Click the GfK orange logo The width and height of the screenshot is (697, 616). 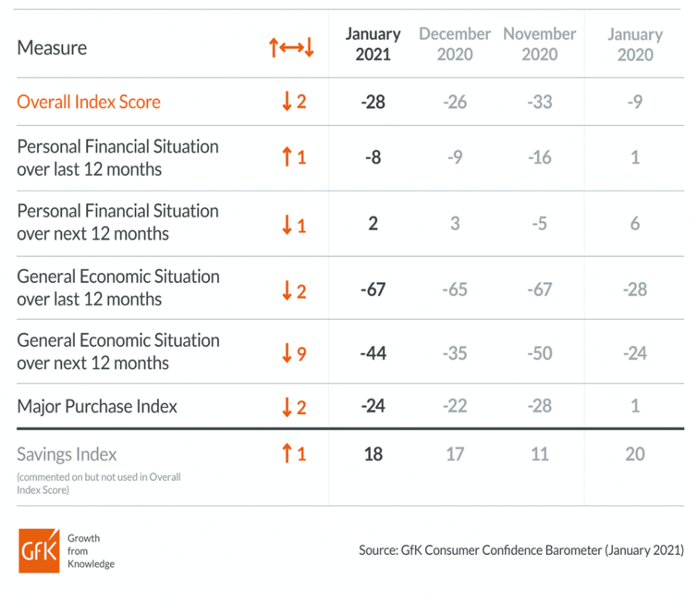(39, 550)
